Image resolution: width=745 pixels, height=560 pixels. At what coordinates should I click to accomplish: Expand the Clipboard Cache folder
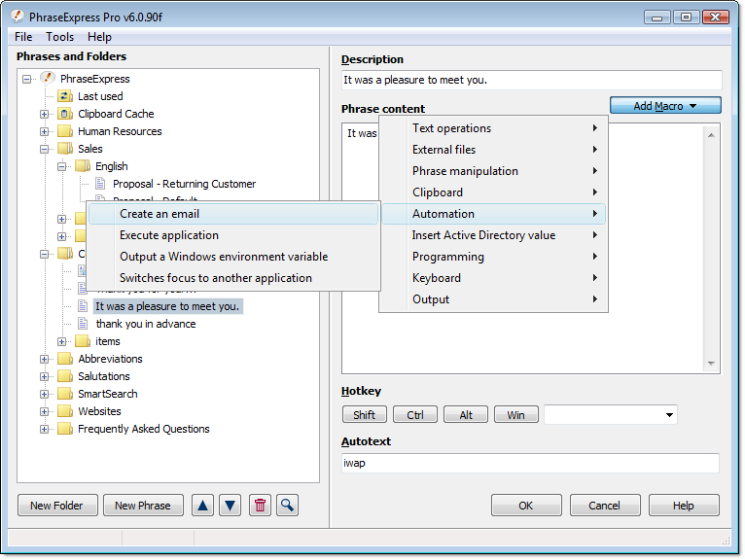[44, 114]
